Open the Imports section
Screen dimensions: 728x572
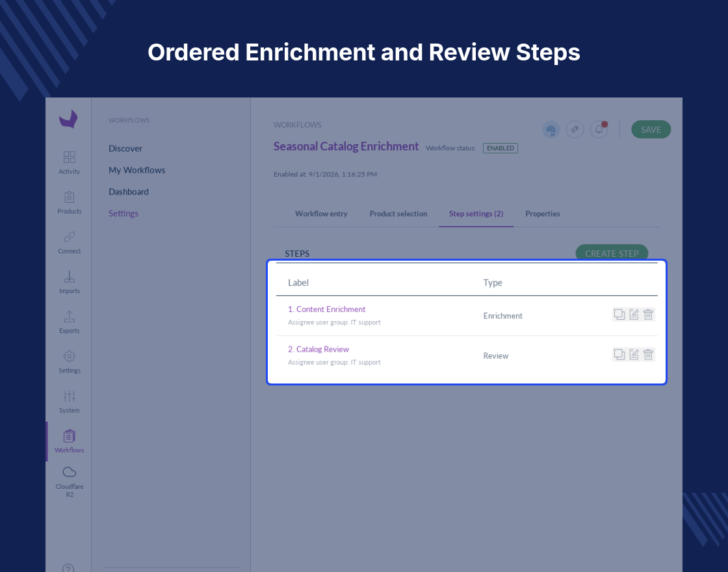coord(69,282)
